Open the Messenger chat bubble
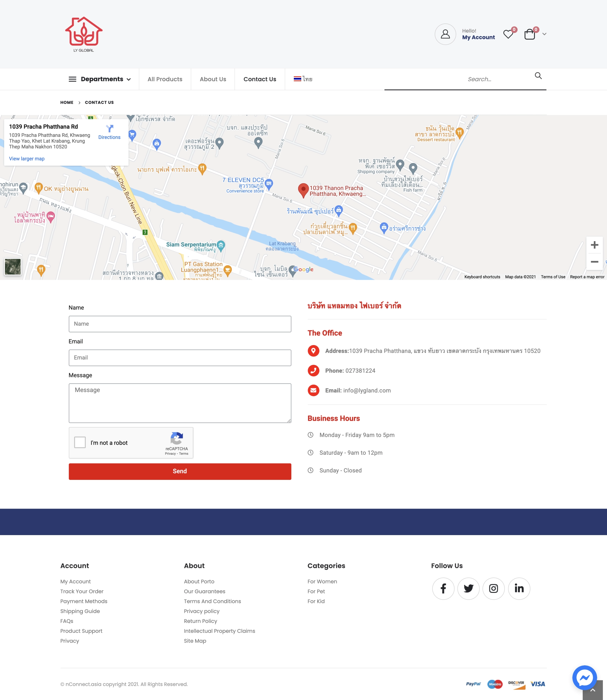This screenshot has height=700, width=607. (x=584, y=678)
